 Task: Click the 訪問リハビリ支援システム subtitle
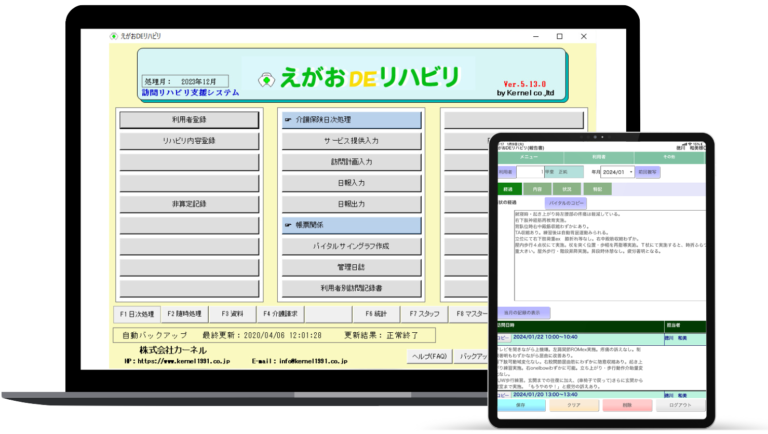191,93
